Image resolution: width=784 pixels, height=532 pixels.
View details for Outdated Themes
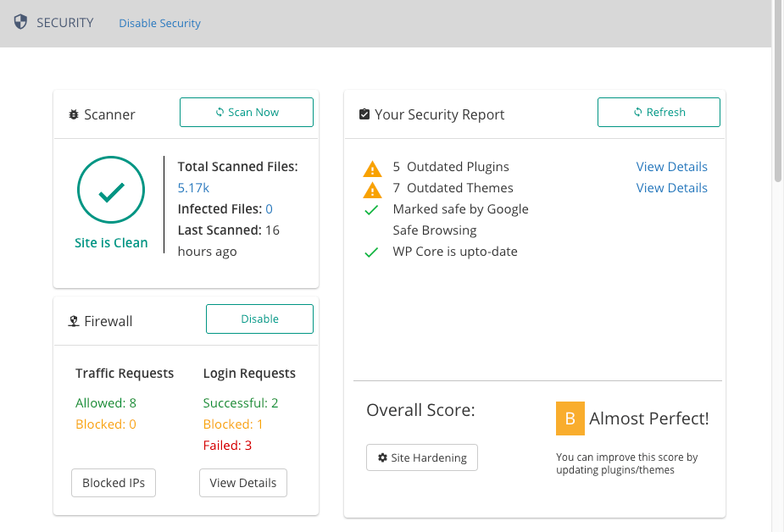click(671, 188)
